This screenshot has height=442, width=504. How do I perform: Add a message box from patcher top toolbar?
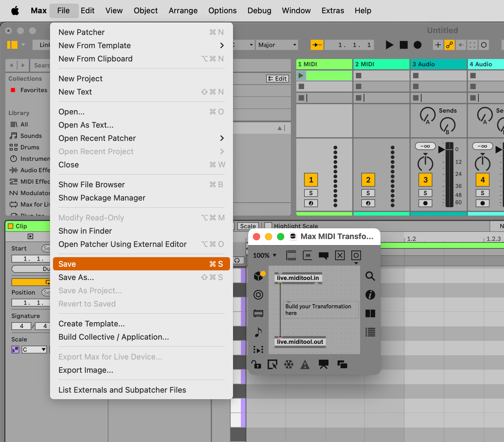pos(307,255)
